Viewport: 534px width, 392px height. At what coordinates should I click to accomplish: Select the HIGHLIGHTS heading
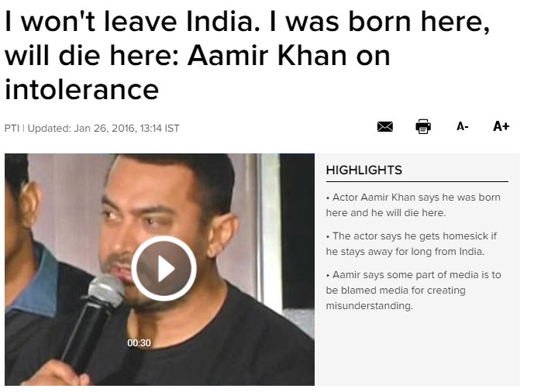pos(363,170)
